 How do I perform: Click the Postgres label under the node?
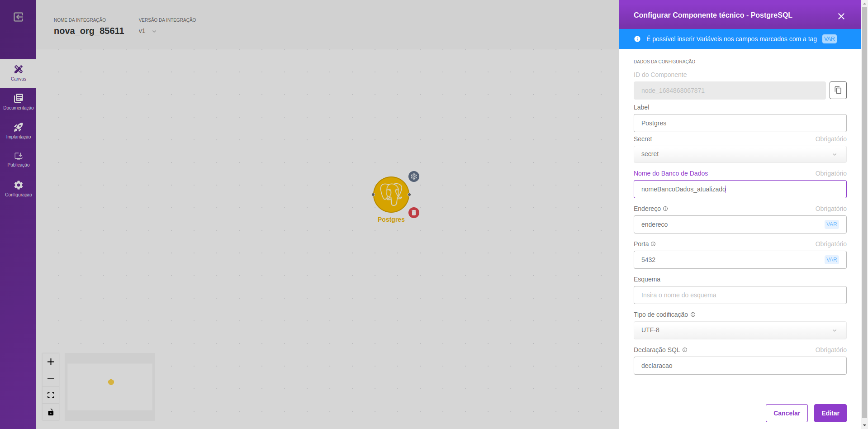click(391, 219)
